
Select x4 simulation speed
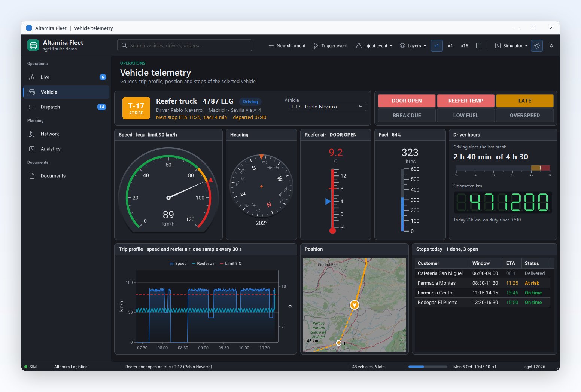point(450,46)
